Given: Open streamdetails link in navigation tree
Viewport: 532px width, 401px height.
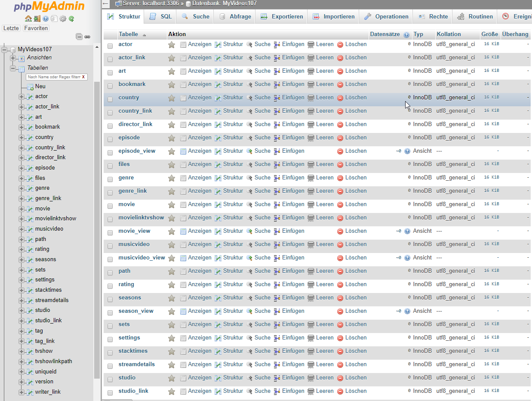Looking at the screenshot, I should point(52,300).
